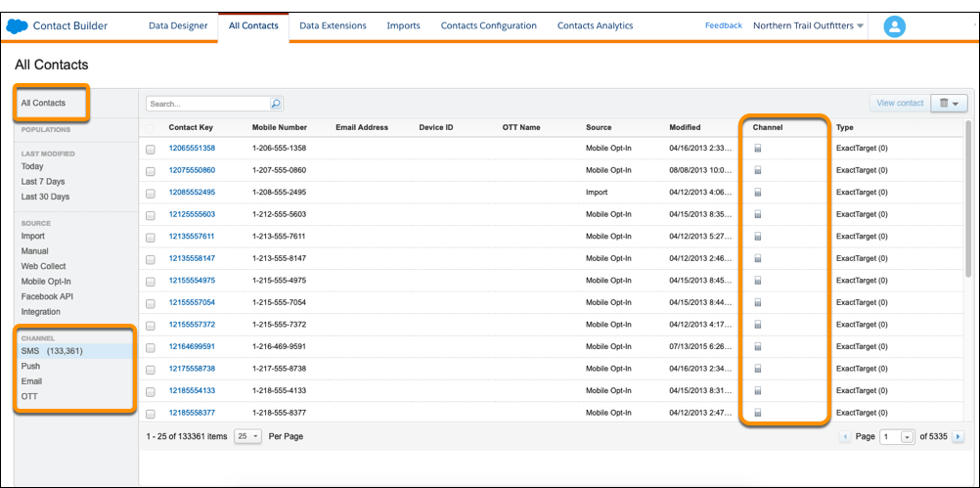Click SMS channel icon for 12175558738

tap(758, 369)
